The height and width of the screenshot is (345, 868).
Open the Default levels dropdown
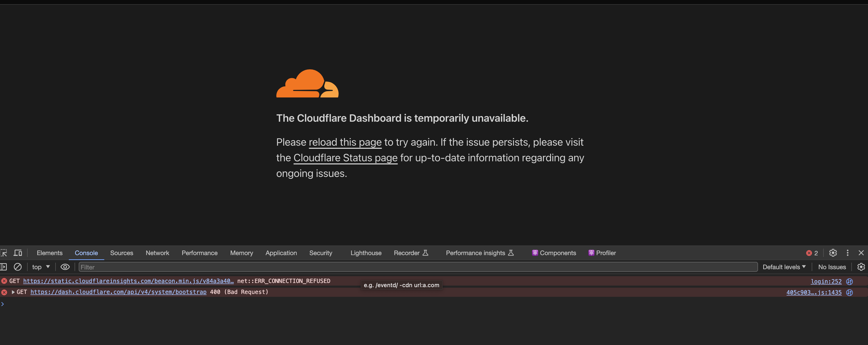(784, 267)
